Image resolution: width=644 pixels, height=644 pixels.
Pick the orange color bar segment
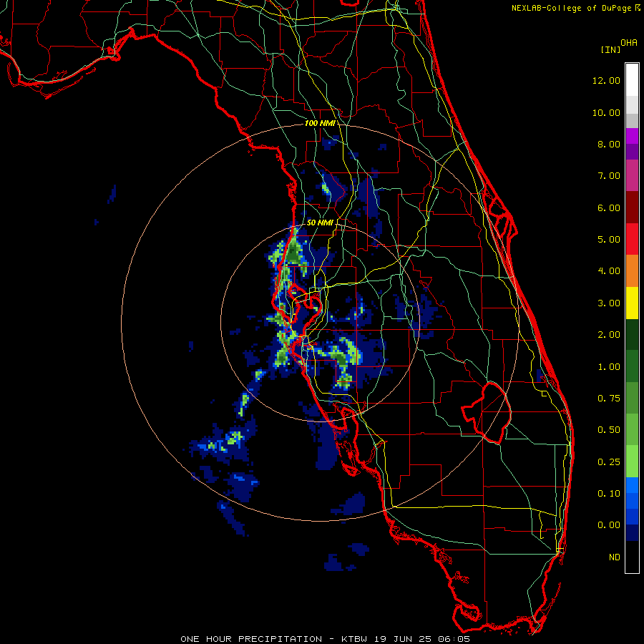click(x=632, y=271)
